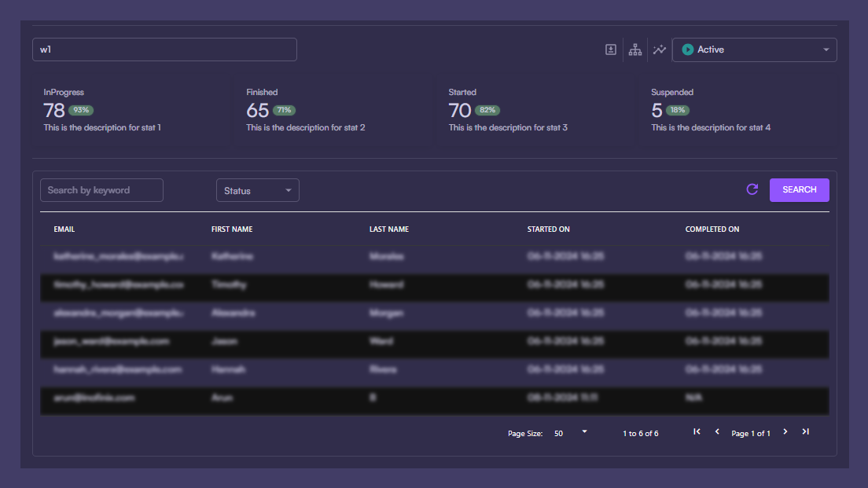Go to the previous page

pyautogui.click(x=717, y=431)
